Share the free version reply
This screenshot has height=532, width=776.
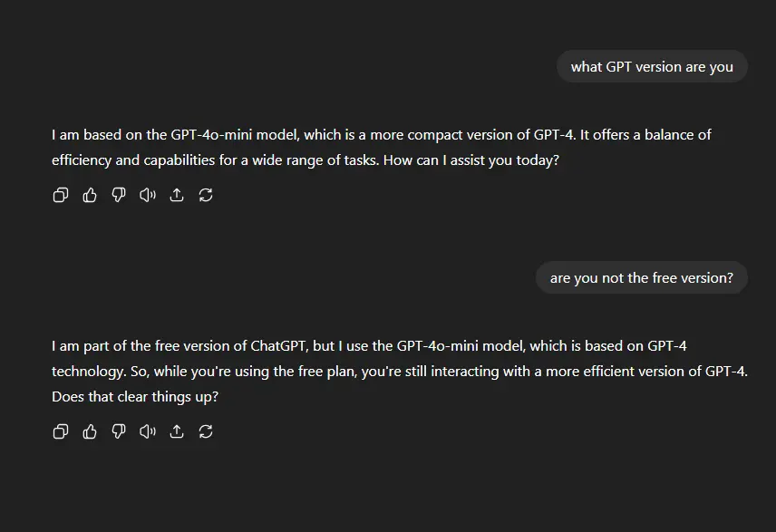[x=177, y=431]
